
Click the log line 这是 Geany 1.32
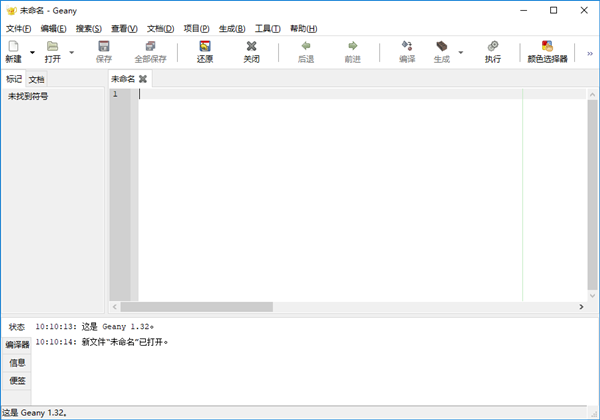(95, 327)
